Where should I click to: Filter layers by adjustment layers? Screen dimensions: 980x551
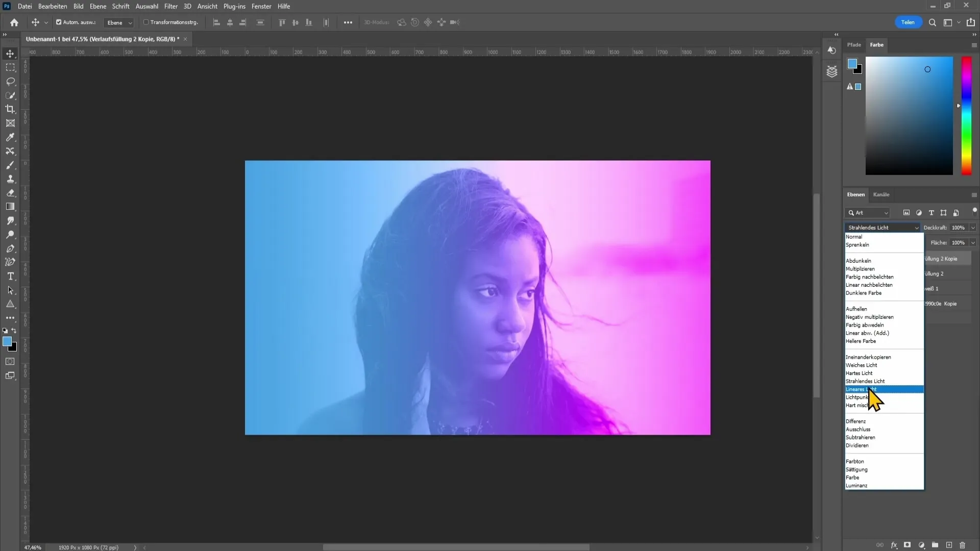[x=919, y=213]
